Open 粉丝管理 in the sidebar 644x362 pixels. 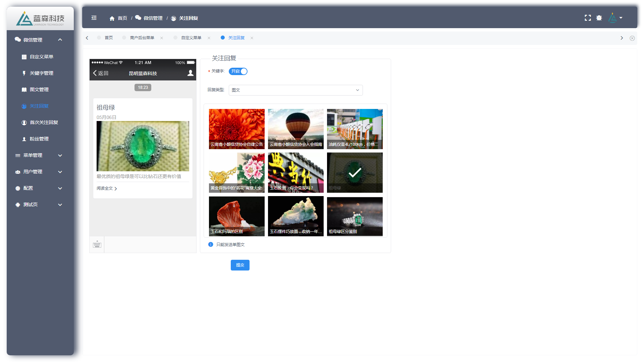click(x=39, y=139)
